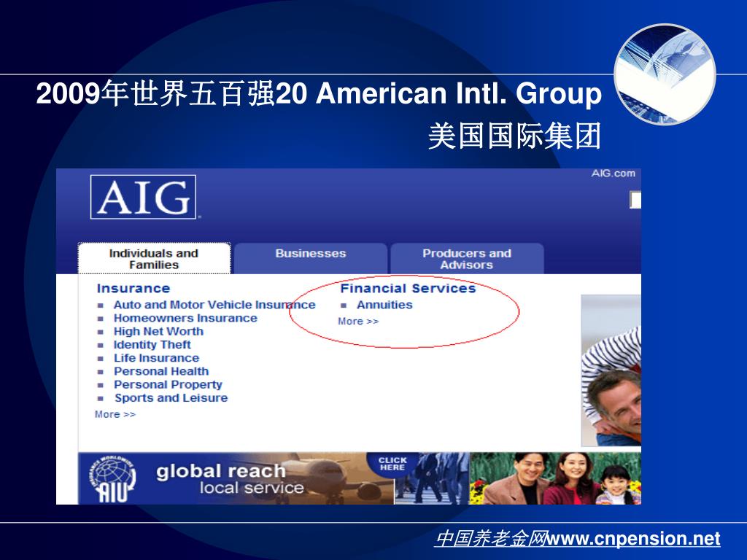Screen dimensions: 747x560
Task: Click the Identity Theft link
Action: (152, 345)
